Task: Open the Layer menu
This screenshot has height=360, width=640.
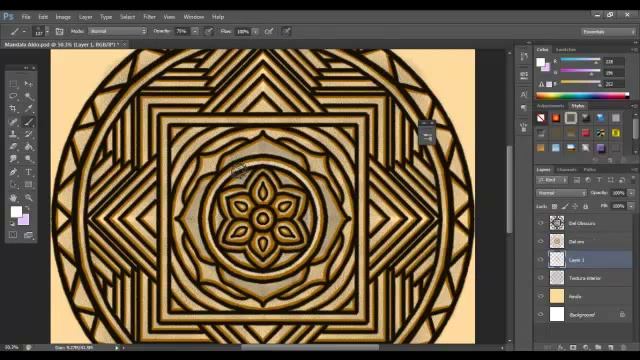Action: click(85, 17)
